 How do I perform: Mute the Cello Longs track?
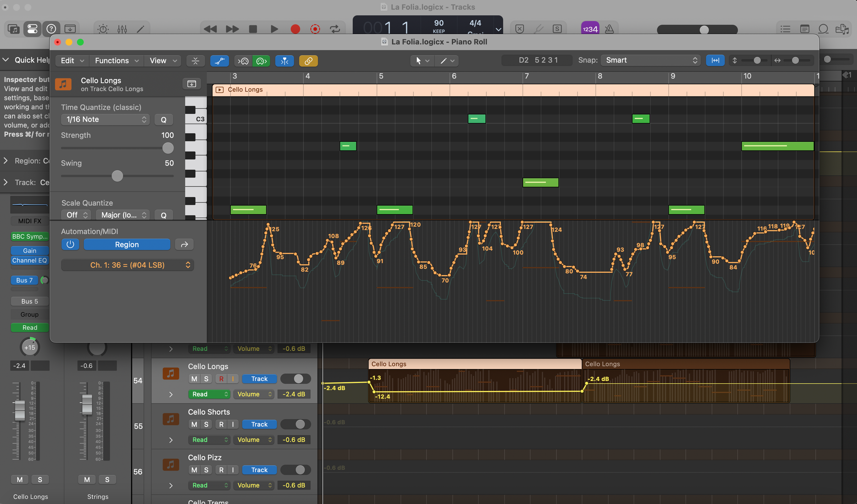pos(194,379)
